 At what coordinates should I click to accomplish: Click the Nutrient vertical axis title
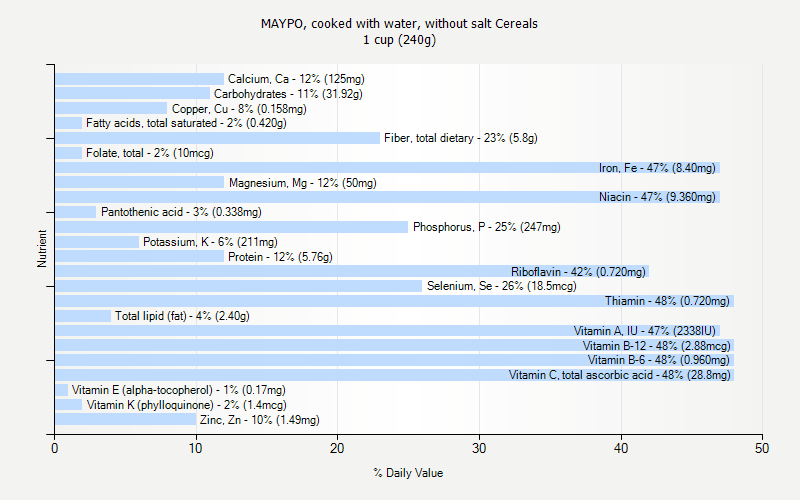tap(42, 249)
